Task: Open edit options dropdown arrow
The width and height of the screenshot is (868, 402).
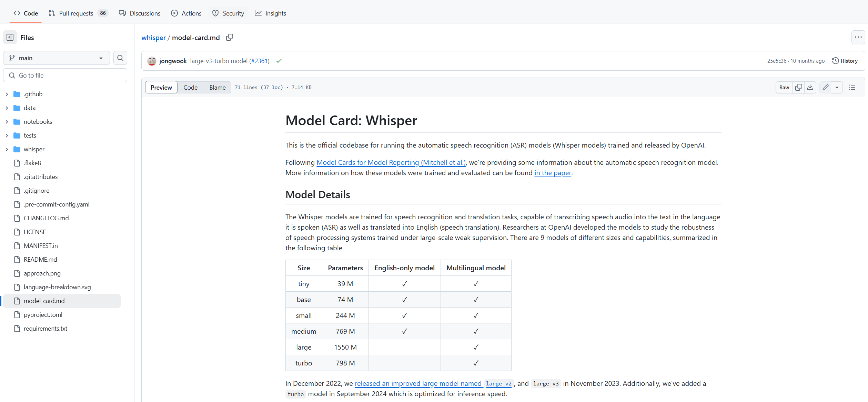Action: [837, 87]
